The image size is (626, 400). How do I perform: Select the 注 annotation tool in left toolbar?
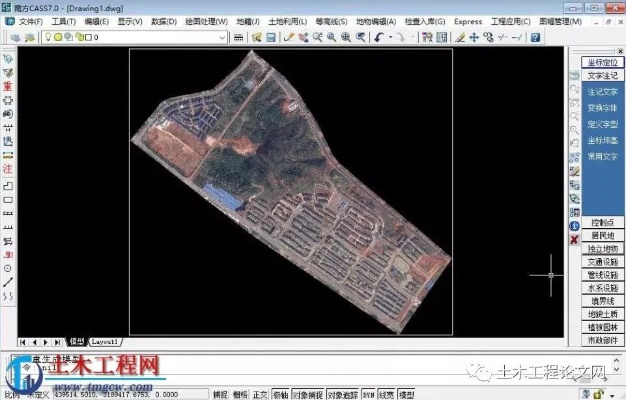click(x=7, y=170)
